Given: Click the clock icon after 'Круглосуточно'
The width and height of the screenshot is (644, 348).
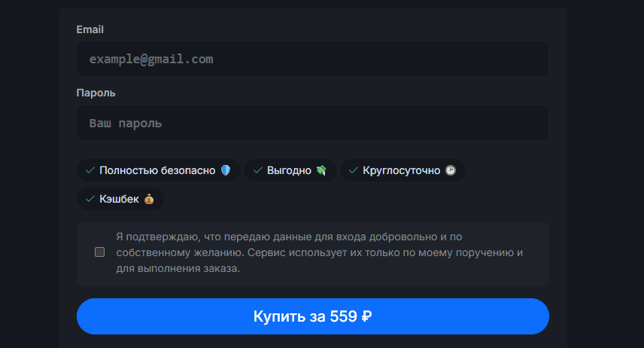Looking at the screenshot, I should pos(450,170).
